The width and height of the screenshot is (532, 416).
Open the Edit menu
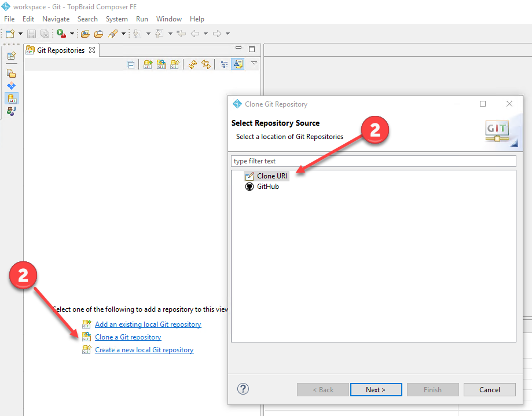(x=28, y=19)
